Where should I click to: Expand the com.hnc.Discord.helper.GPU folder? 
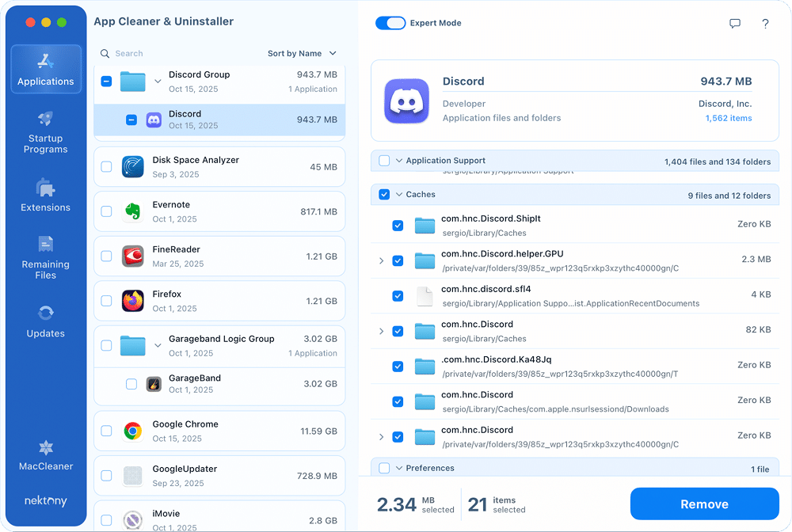point(381,260)
